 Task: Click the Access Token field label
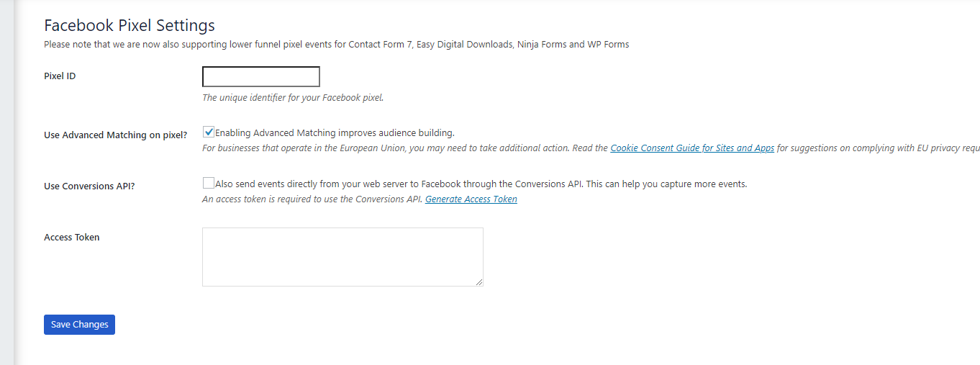pyautogui.click(x=72, y=238)
